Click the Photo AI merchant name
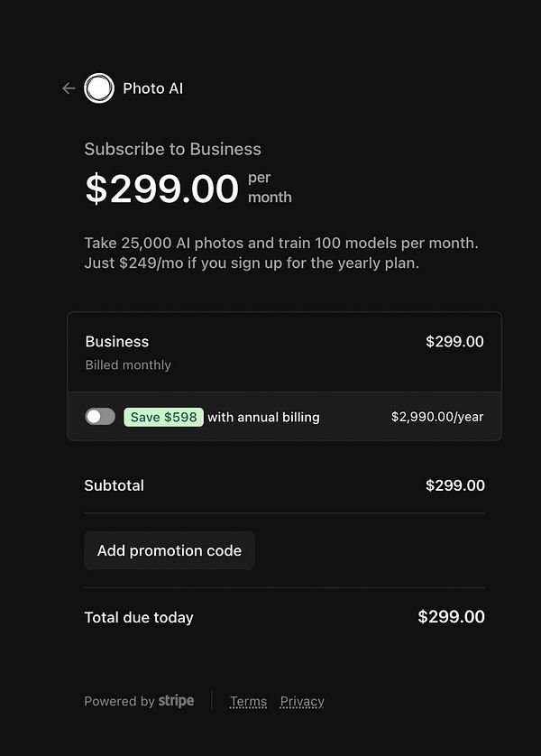 pyautogui.click(x=152, y=88)
